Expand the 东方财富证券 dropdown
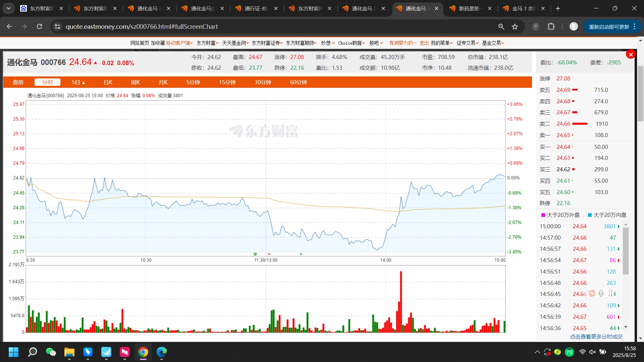The width and height of the screenshot is (644, 362). tap(267, 43)
